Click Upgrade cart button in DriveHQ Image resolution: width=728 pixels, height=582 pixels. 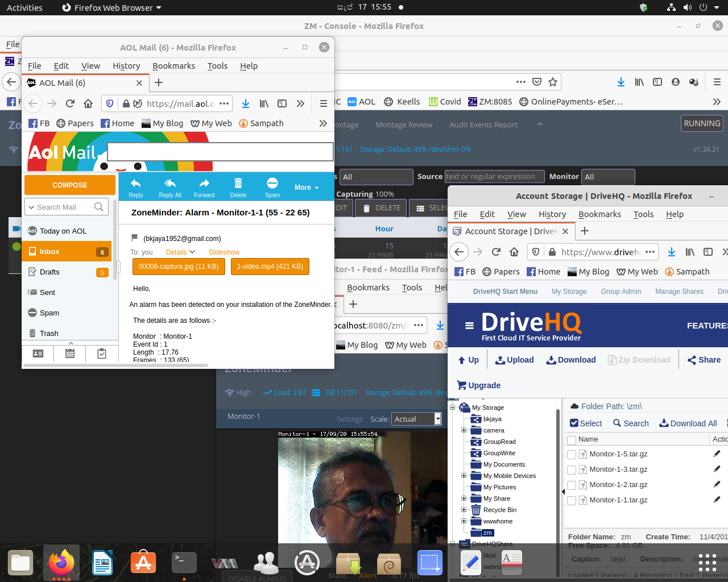479,385
